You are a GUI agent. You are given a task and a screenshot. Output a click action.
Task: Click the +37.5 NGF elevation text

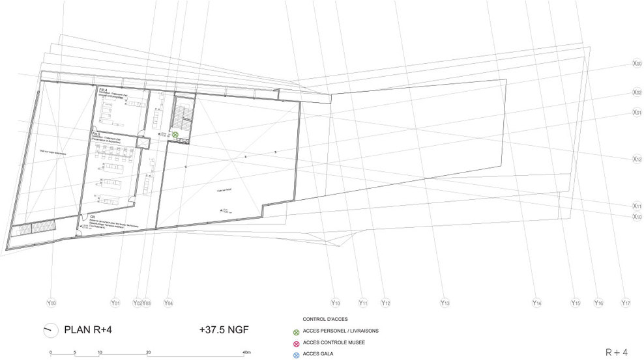[x=225, y=330]
